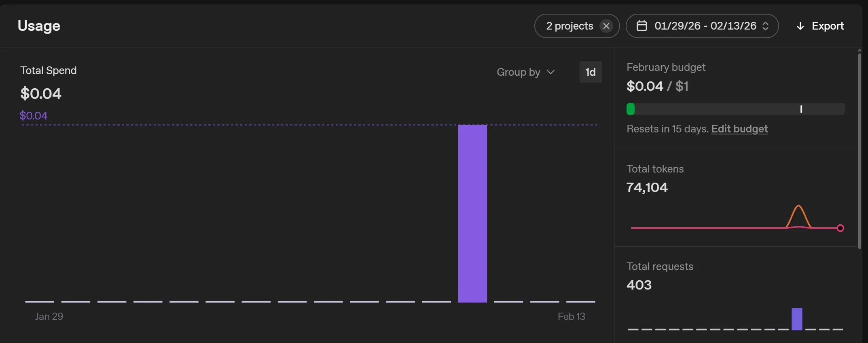Click the right panel vertical scrollbar
868x343 pixels.
point(860,150)
